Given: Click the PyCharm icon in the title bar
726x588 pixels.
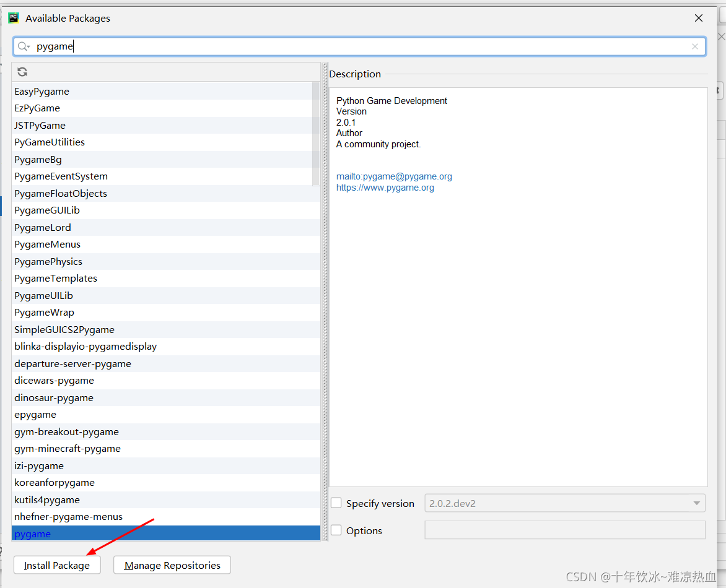Looking at the screenshot, I should tap(14, 18).
